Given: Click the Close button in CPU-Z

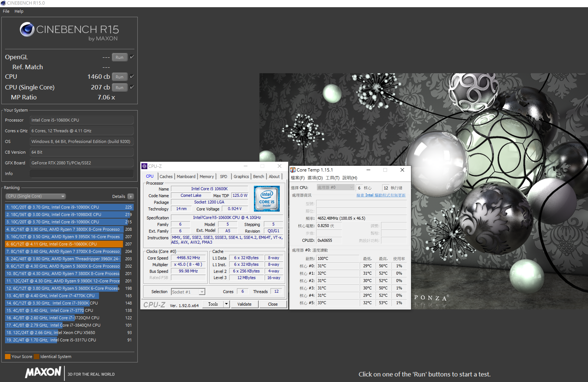Looking at the screenshot, I should click(x=273, y=304).
